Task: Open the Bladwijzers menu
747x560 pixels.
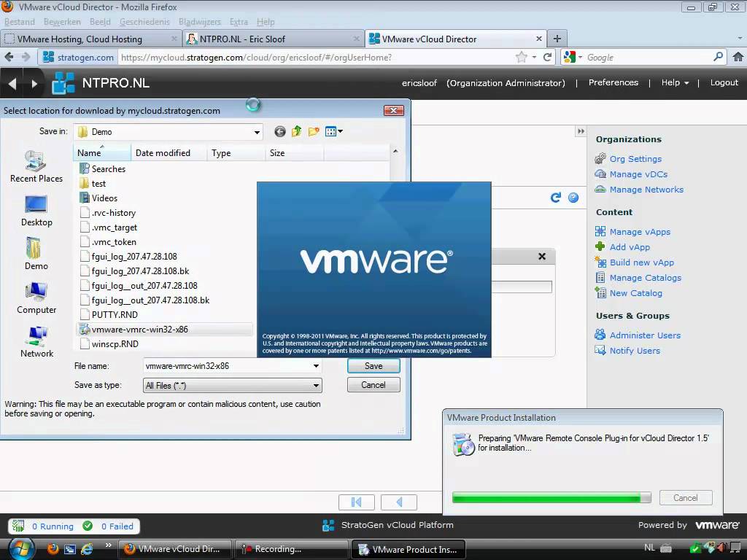Action: coord(200,22)
